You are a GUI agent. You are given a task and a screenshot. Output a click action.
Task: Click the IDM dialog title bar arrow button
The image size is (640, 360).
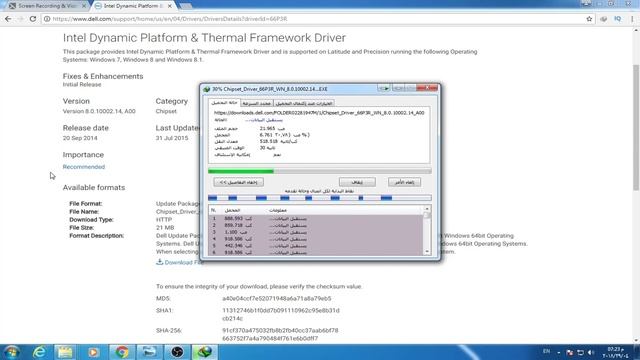pyautogui.click(x=383, y=88)
